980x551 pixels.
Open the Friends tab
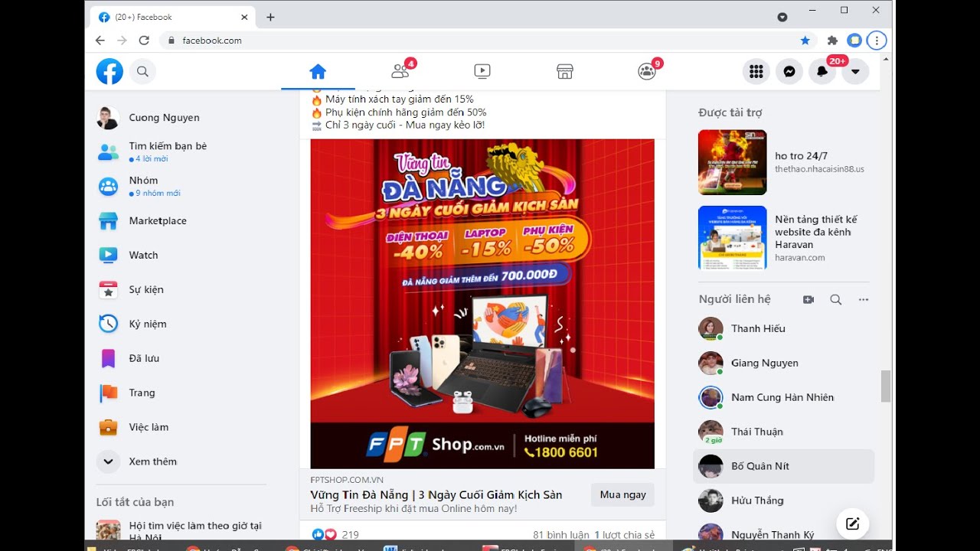tap(400, 71)
